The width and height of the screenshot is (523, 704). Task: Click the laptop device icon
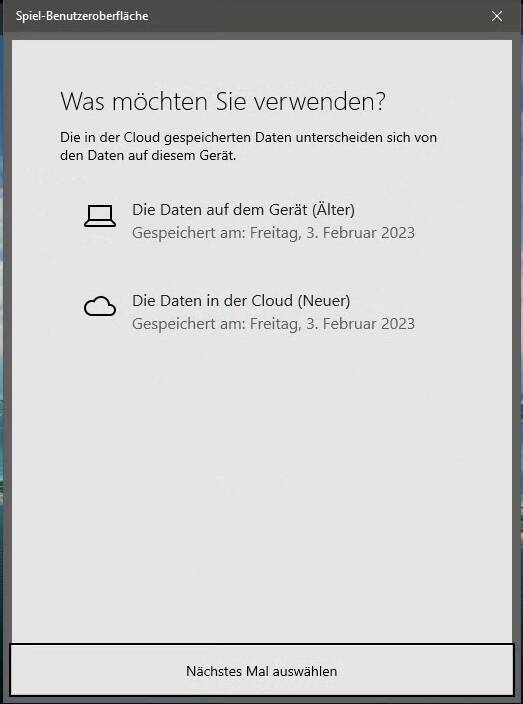[100, 216]
